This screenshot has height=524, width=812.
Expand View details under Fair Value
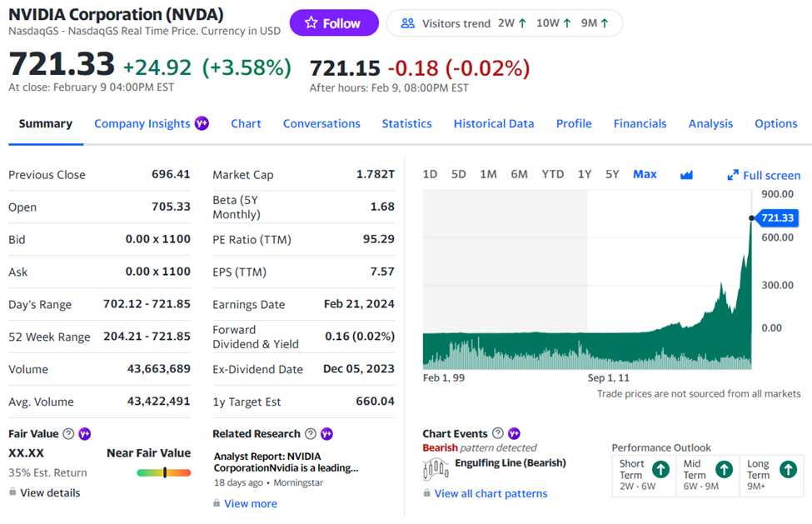pyautogui.click(x=52, y=493)
